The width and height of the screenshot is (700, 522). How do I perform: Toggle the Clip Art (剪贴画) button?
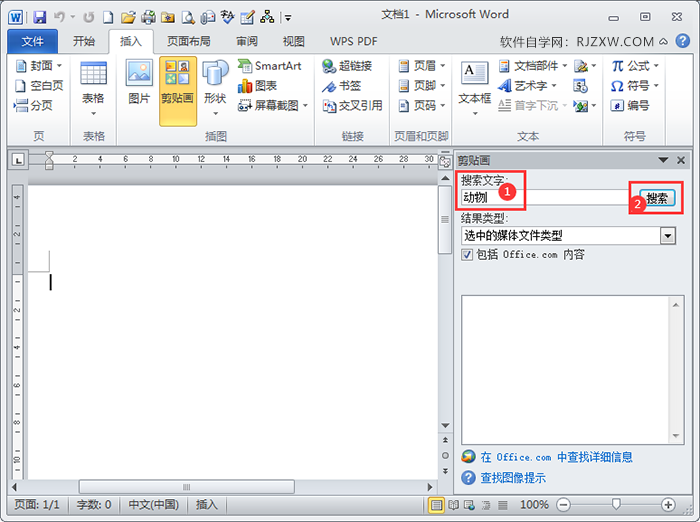coord(178,91)
